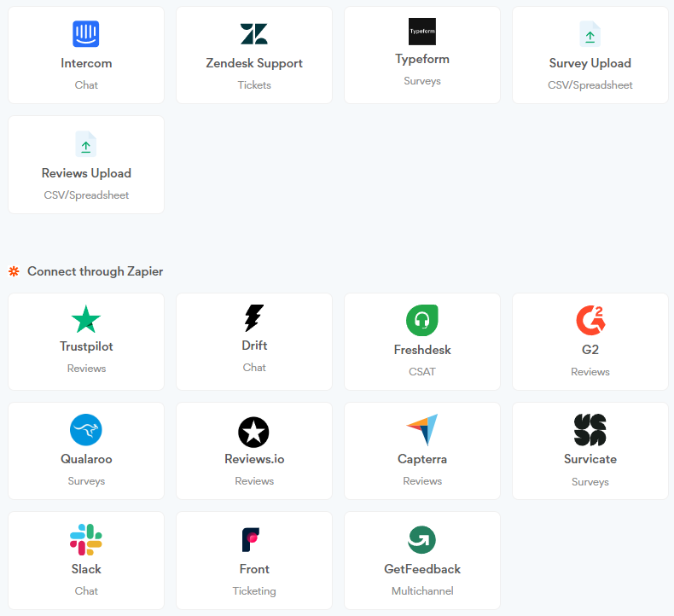
Task: Click 'Surveys' label under Survicate
Action: pos(590,482)
